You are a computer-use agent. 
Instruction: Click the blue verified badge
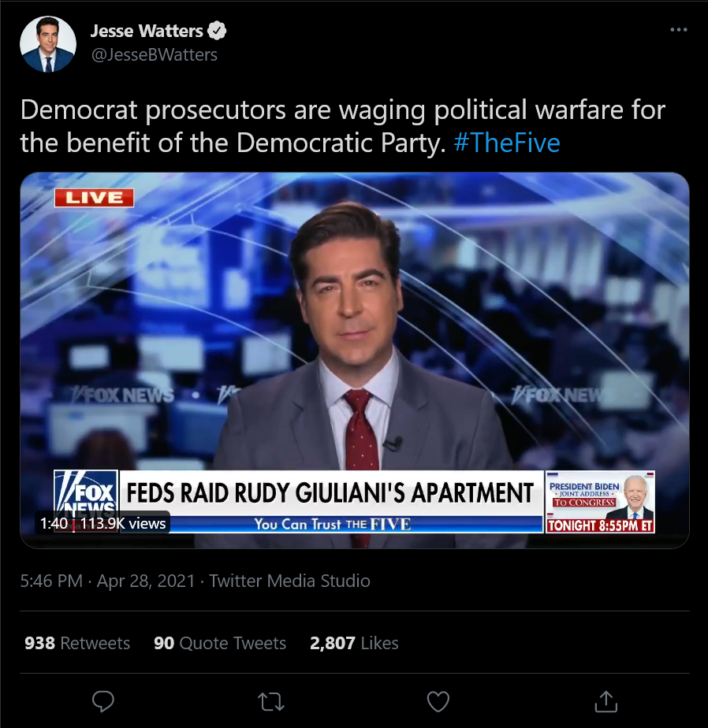pos(217,31)
